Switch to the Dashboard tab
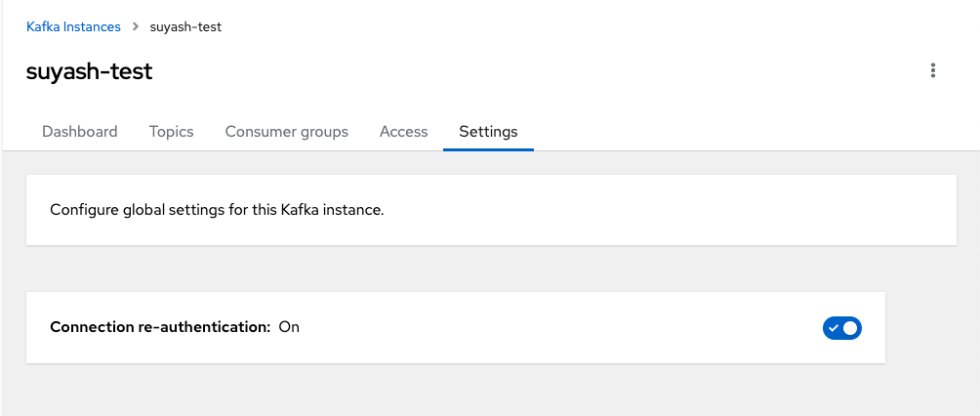The width and height of the screenshot is (980, 416). pyautogui.click(x=80, y=132)
